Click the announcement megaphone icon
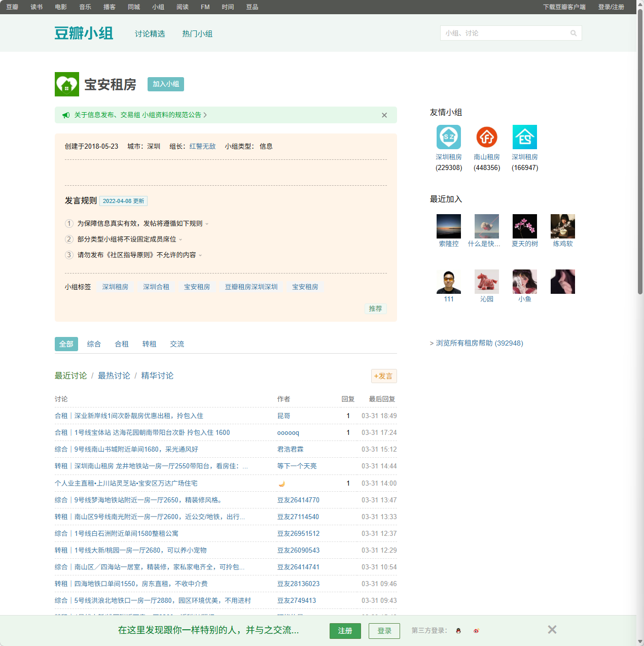This screenshot has height=646, width=644. 66,115
